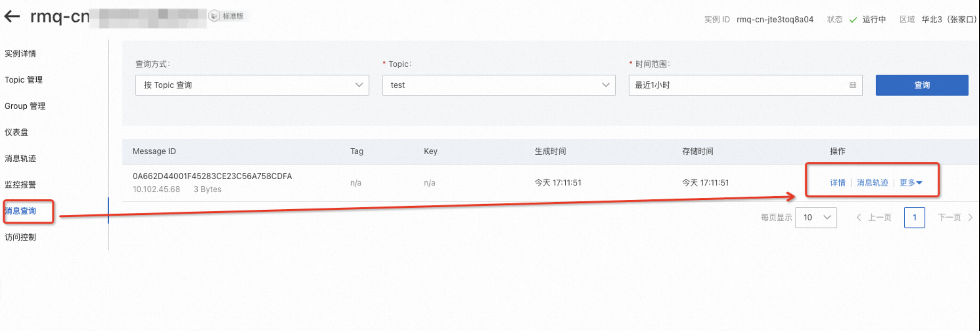Image resolution: width=980 pixels, height=331 pixels.
Task: Click the standard edition badge icon
Action: 214,16
